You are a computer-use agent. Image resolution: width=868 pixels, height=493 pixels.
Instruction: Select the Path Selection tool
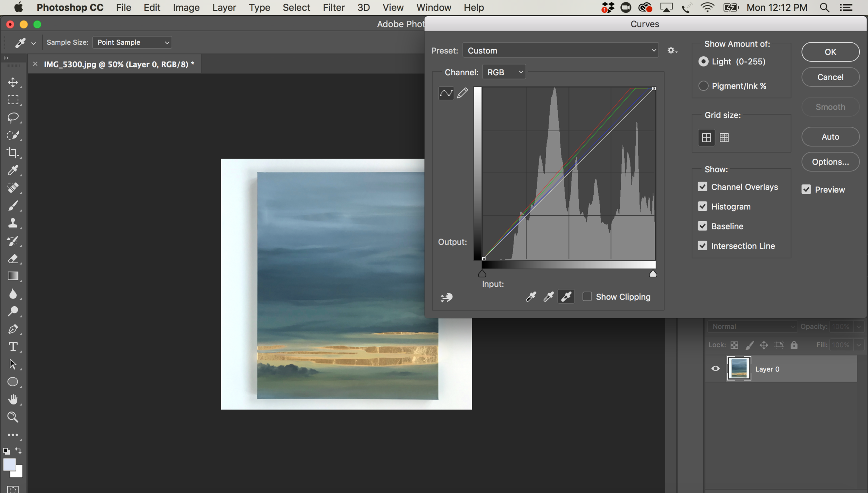coord(13,364)
